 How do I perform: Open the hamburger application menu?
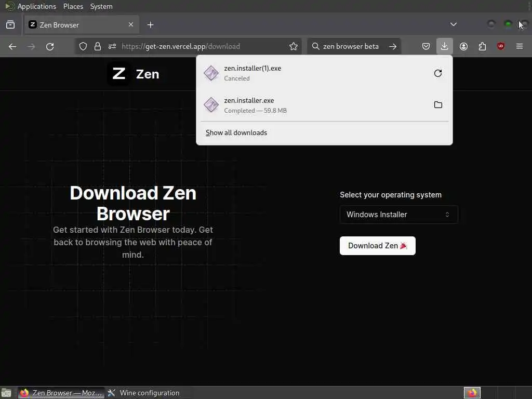coord(520,46)
